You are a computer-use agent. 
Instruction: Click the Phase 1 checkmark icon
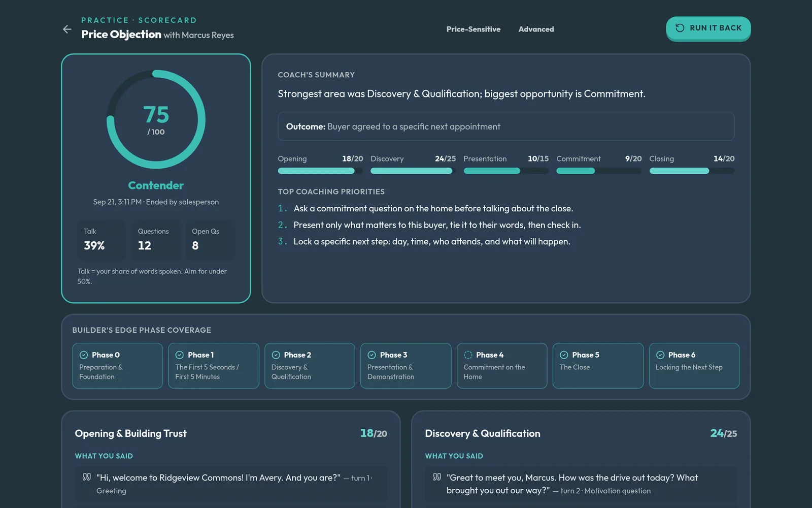tap(180, 355)
